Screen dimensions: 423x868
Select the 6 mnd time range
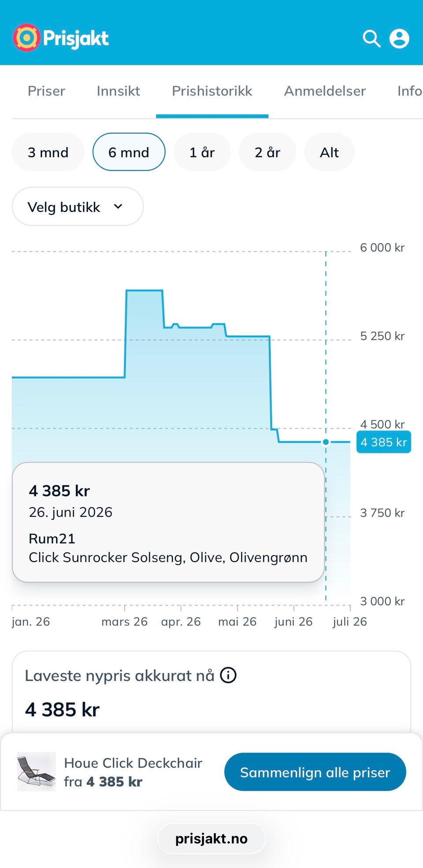pyautogui.click(x=129, y=152)
